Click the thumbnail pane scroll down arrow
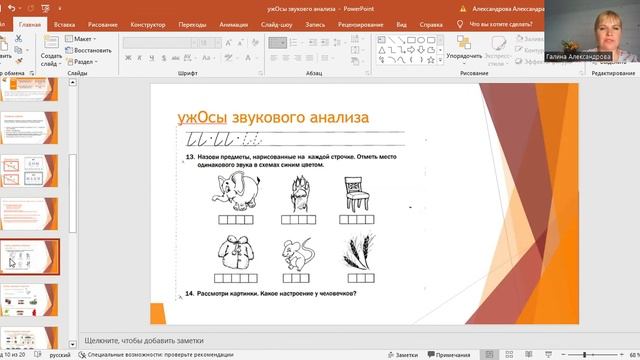640x360 pixels. [73, 344]
